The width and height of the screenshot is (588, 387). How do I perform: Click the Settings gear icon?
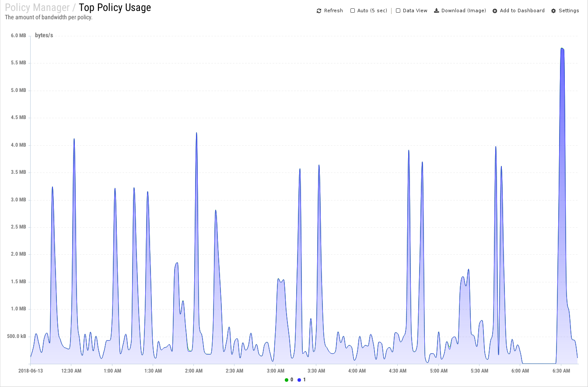click(553, 11)
